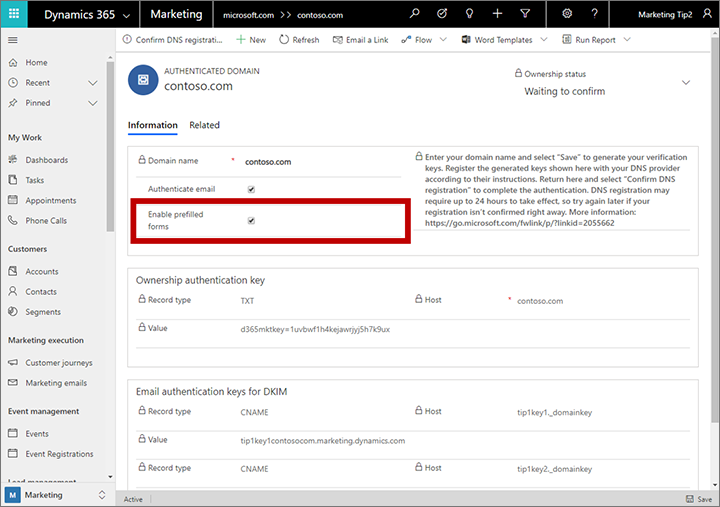Click Save in the status bar
Image resolution: width=720 pixels, height=507 pixels.
(698, 499)
